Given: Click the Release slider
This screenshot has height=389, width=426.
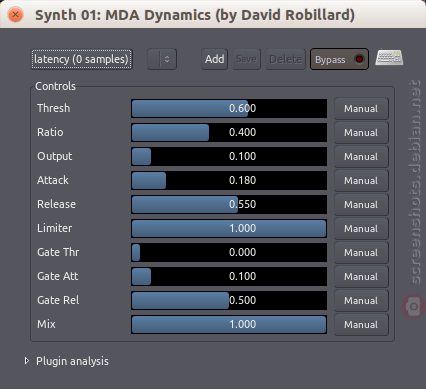Looking at the screenshot, I should (x=229, y=204).
